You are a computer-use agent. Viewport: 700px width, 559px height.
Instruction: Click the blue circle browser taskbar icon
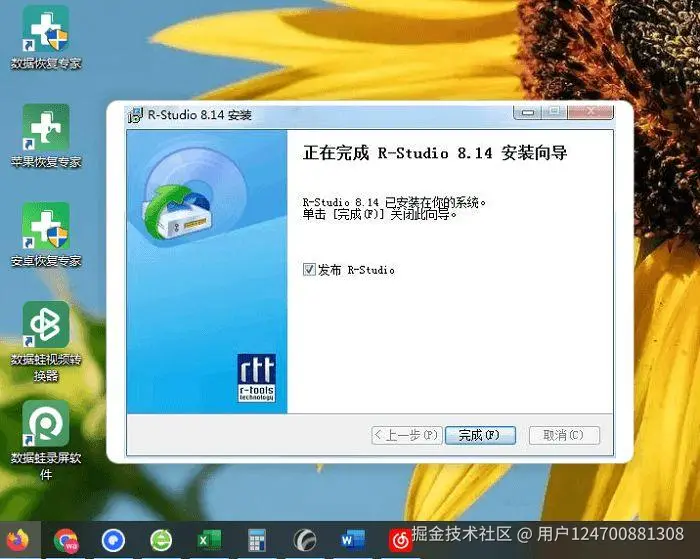pos(113,541)
